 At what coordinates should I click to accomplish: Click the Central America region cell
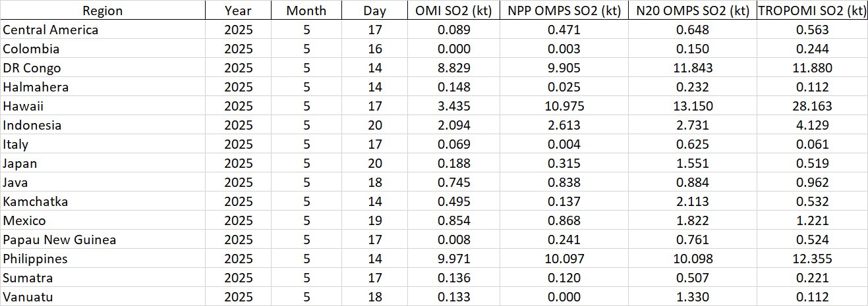51,30
